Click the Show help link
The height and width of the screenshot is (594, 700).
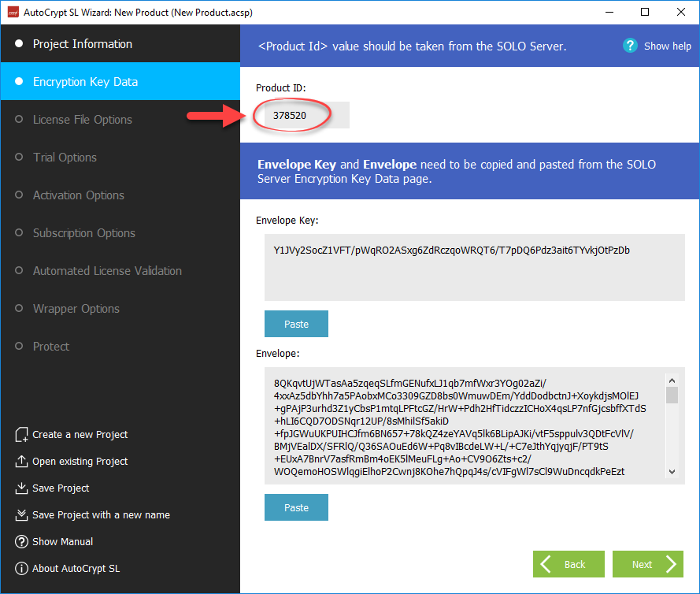[668, 46]
